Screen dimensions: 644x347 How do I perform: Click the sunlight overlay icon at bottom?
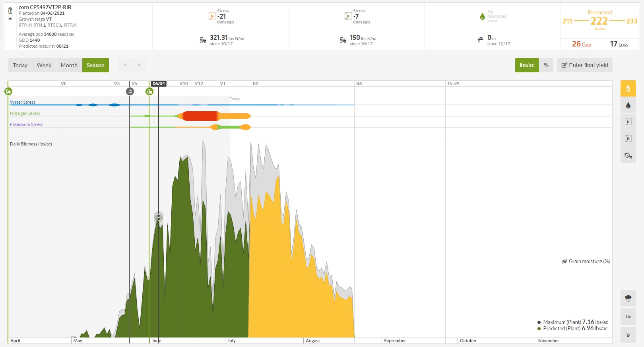click(x=628, y=335)
